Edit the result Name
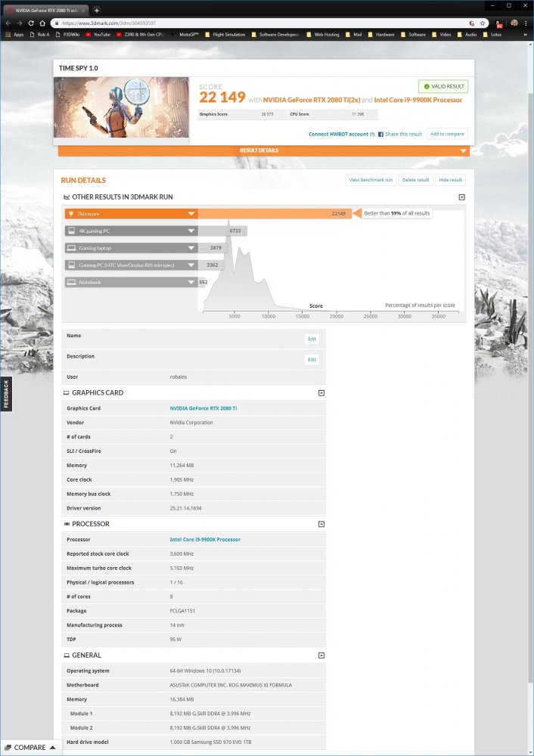Image resolution: width=534 pixels, height=756 pixels. click(312, 339)
